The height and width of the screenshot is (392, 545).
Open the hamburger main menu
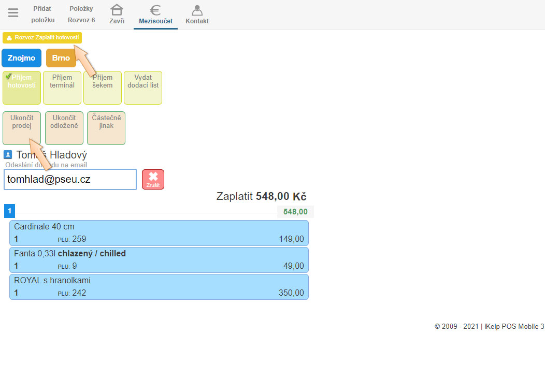click(13, 13)
